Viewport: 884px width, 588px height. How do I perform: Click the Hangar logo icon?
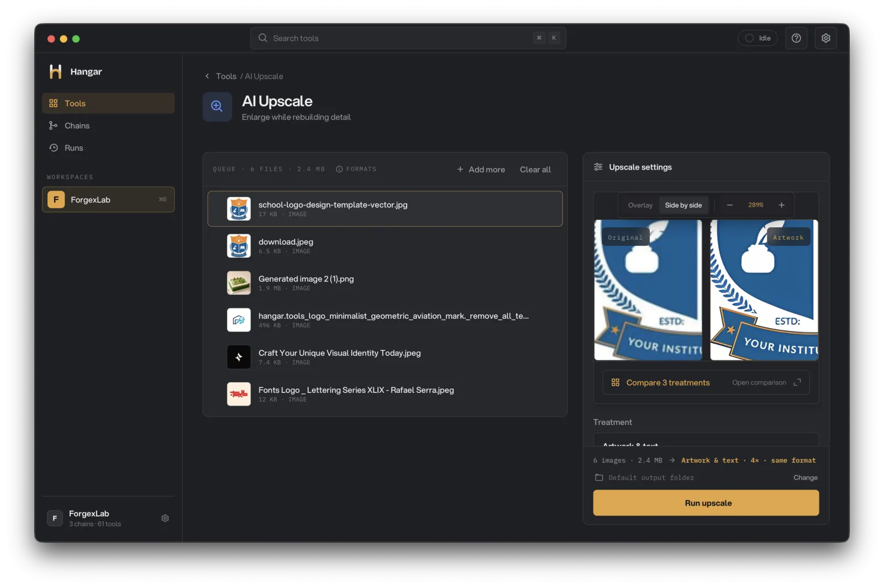click(55, 71)
